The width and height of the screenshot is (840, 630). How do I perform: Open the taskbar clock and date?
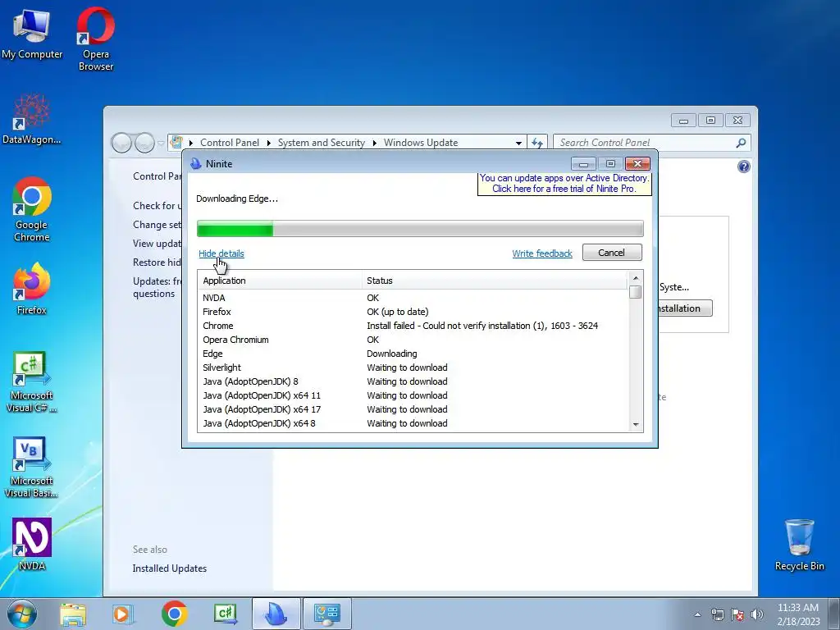pos(798,614)
